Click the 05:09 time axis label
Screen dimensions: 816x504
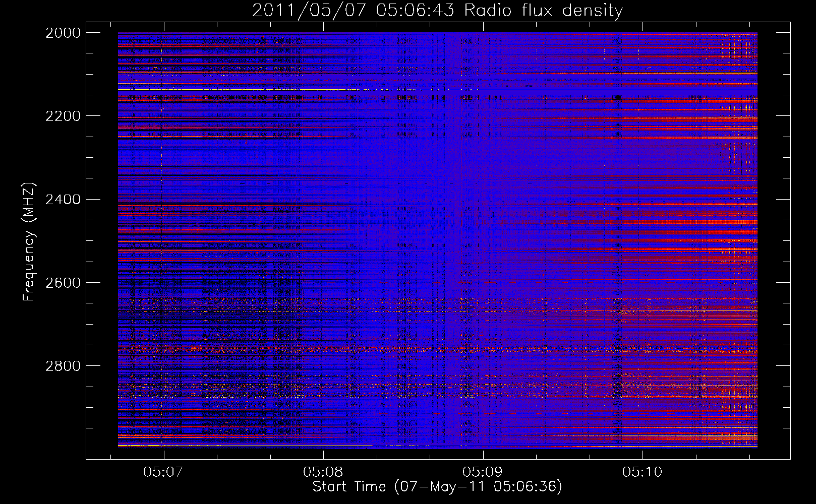click(x=482, y=472)
